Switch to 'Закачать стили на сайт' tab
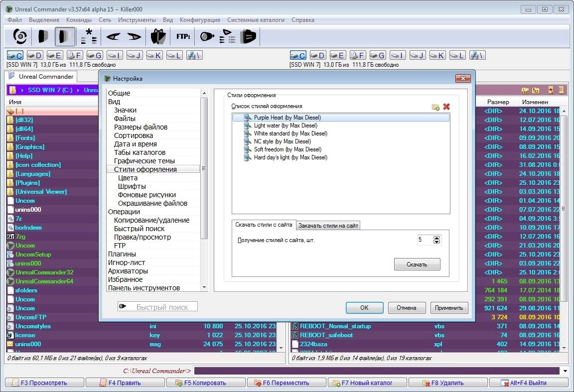This screenshot has width=574, height=392. tap(328, 226)
